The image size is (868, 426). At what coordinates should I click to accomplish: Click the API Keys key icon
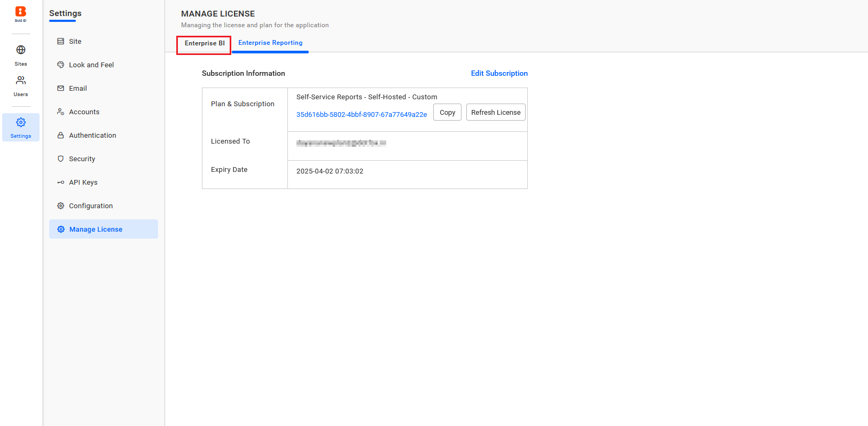pyautogui.click(x=61, y=183)
